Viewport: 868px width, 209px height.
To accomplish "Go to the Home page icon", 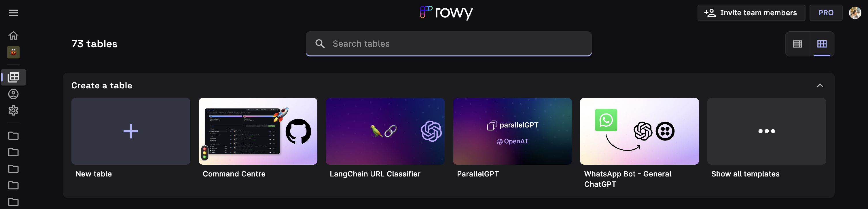I will point(13,35).
